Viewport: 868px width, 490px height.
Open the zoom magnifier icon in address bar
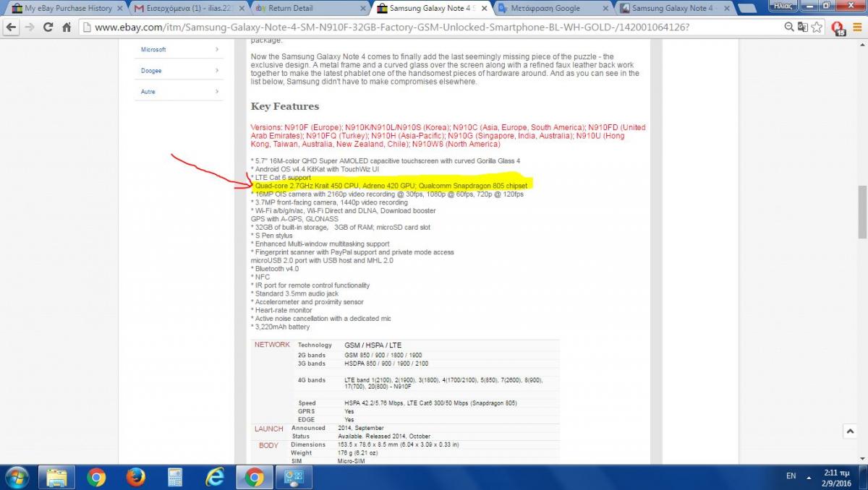[789, 27]
